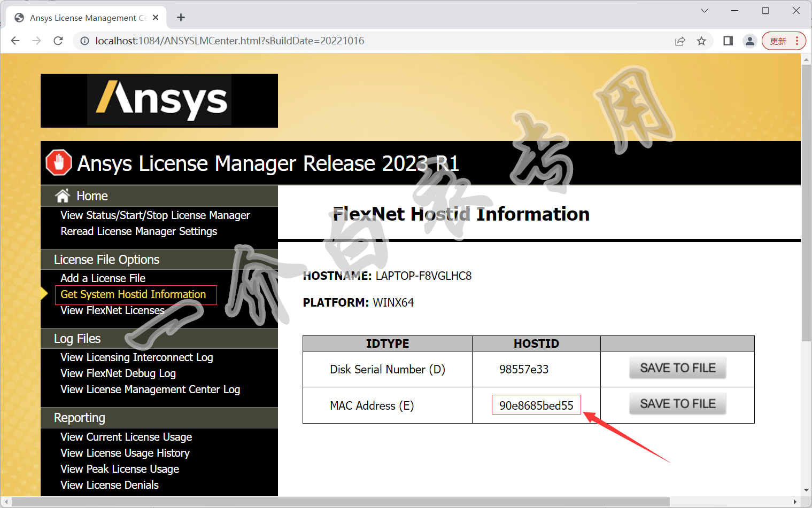Open the user profile icon
812x508 pixels.
pyautogui.click(x=750, y=41)
